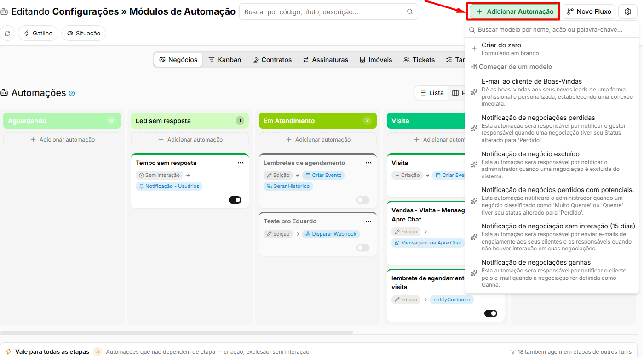Image resolution: width=644 pixels, height=357 pixels.
Task: Click the Mensagem via Apre.Chat tag
Action: click(428, 243)
